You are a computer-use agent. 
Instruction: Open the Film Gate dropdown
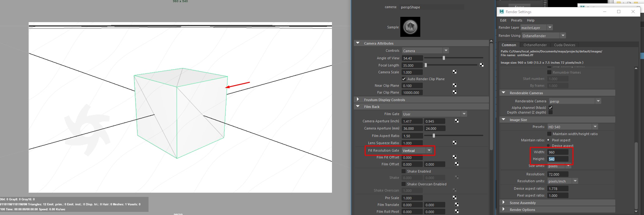434,114
